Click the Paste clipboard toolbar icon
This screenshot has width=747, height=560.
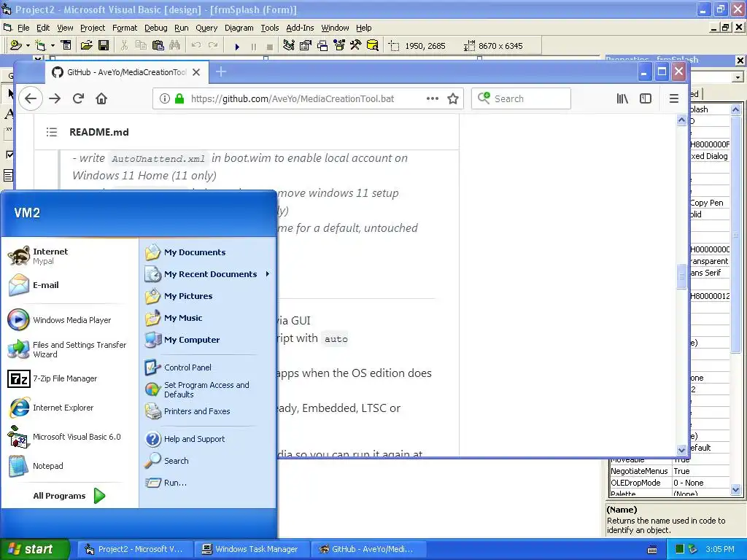pos(158,45)
